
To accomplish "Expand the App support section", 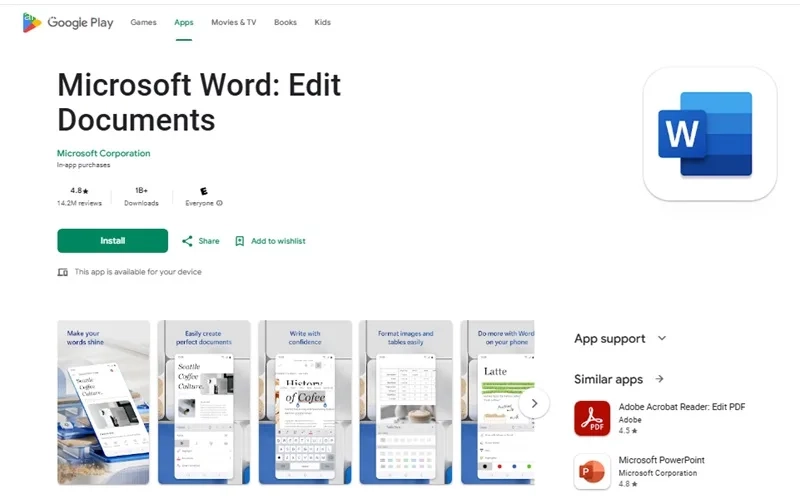I will [662, 338].
